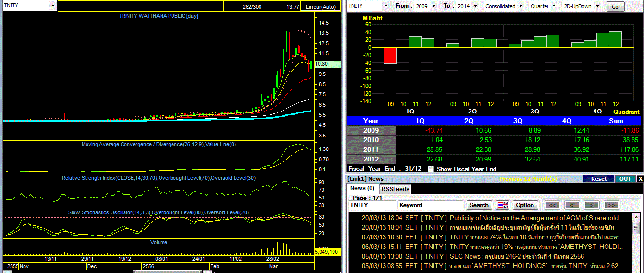The image size is (644, 273).
Task: Click the TNITY symbol field in News search
Action: [372, 205]
